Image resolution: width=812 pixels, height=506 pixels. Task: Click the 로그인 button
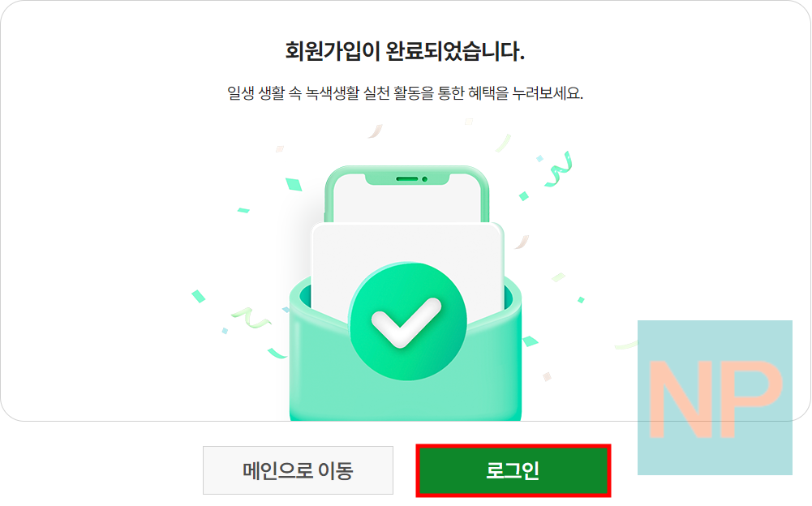point(511,471)
